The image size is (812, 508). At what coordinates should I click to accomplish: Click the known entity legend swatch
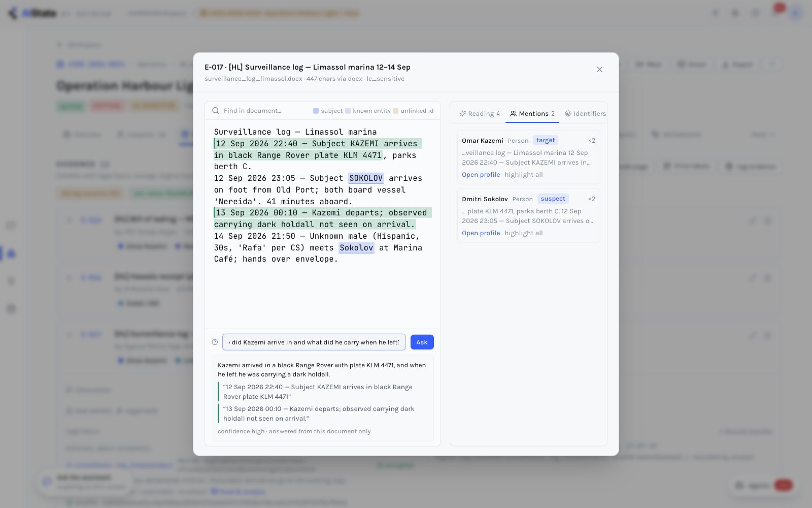click(x=348, y=111)
